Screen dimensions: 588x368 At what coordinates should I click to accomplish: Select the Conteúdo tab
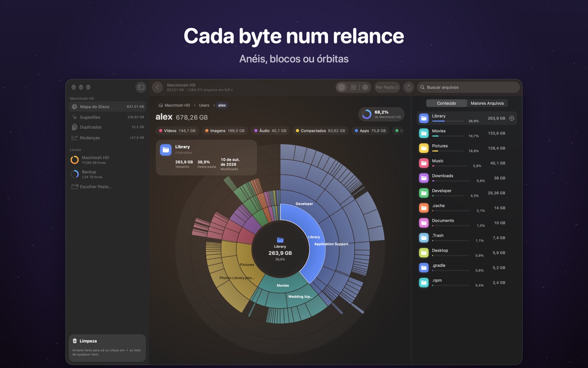pos(446,103)
